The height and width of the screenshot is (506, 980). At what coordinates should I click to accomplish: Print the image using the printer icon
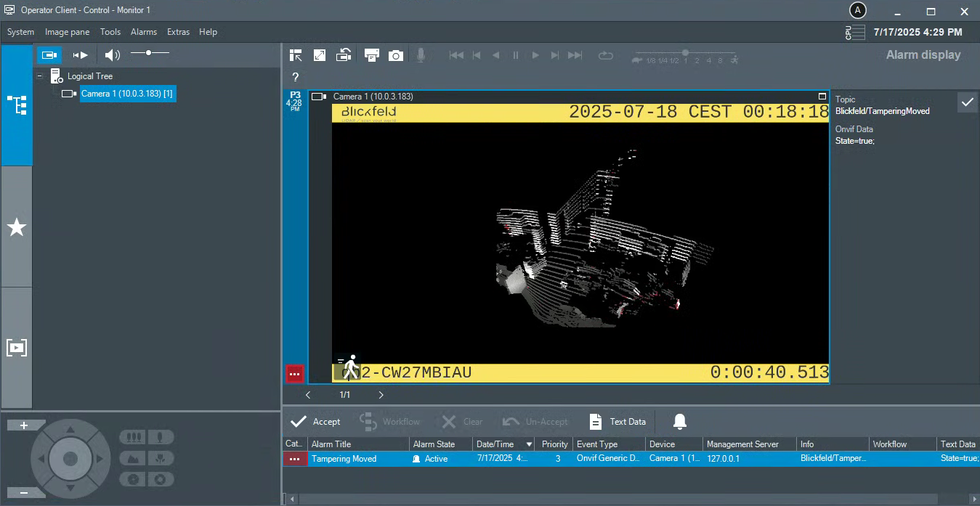point(372,55)
